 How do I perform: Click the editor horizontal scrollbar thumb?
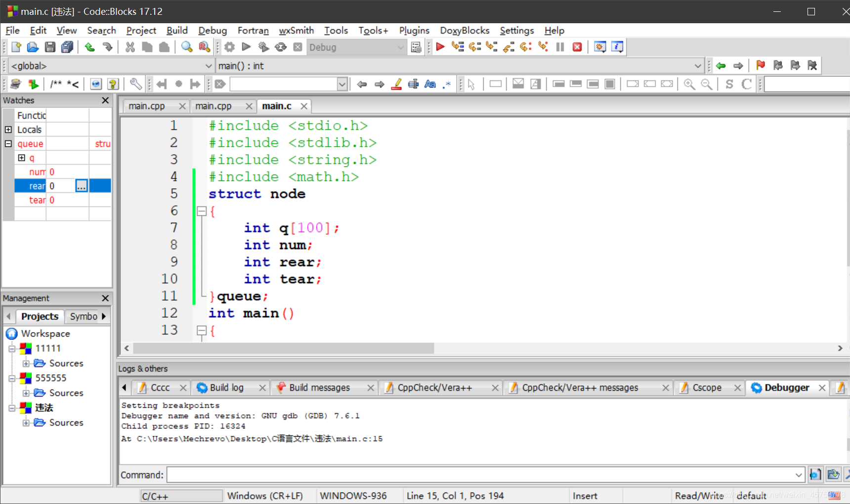pyautogui.click(x=284, y=348)
